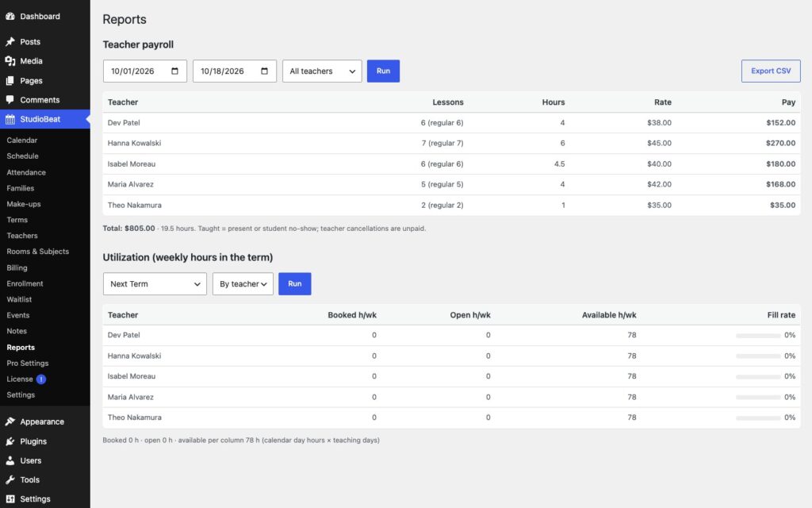Open Terms submenu item
This screenshot has height=508, width=812.
coord(17,220)
